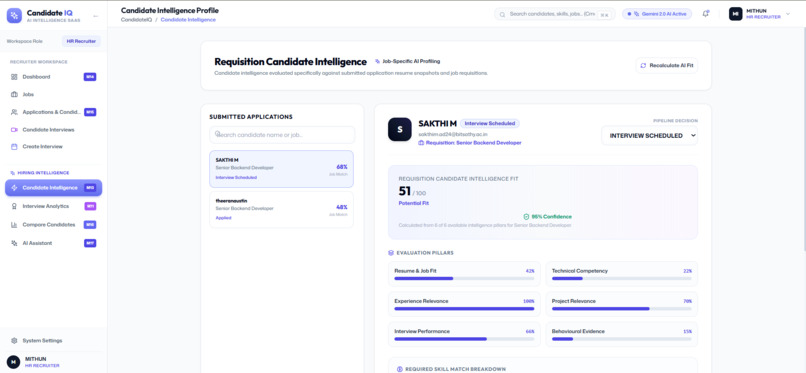Click the SAKTHI M profile avatar S
806x373 pixels.
coord(399,129)
